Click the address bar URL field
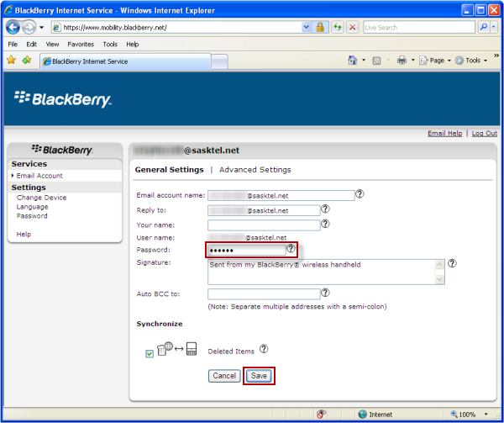Viewport: 504px width, 423px height. 176,28
